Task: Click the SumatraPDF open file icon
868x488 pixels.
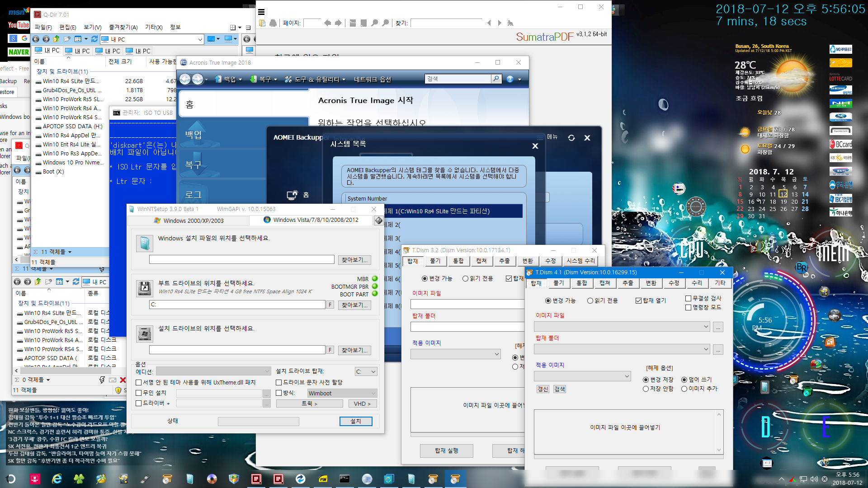Action: pos(263,23)
